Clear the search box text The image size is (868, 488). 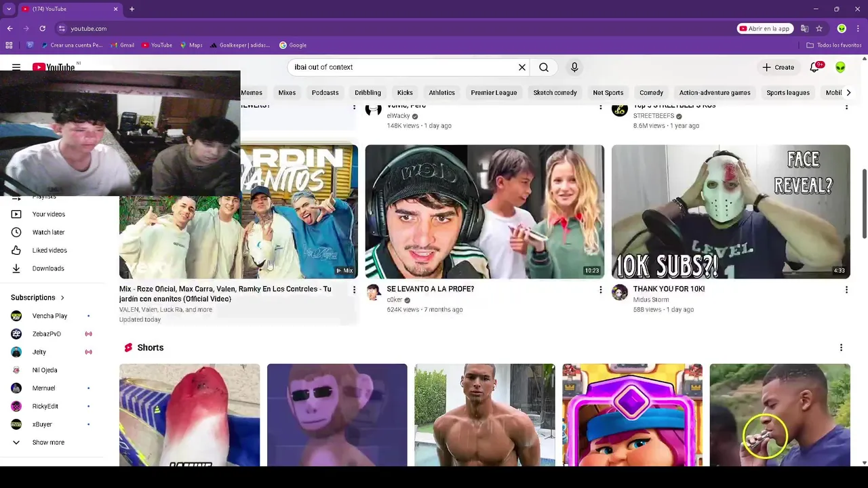tap(522, 67)
